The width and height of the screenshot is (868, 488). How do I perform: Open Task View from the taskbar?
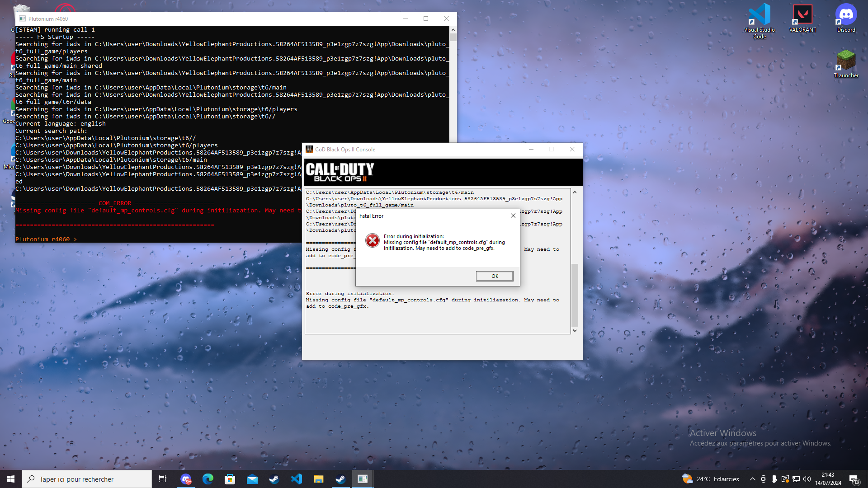[163, 479]
